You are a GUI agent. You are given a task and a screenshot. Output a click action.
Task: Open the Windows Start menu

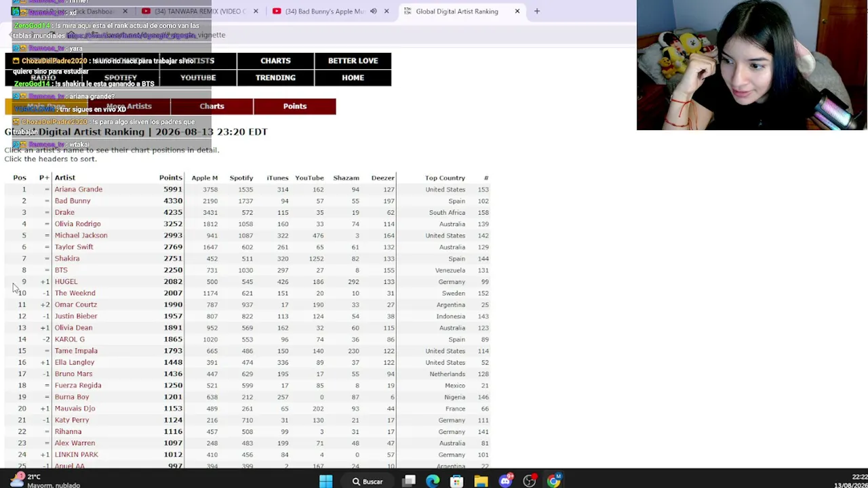(326, 481)
